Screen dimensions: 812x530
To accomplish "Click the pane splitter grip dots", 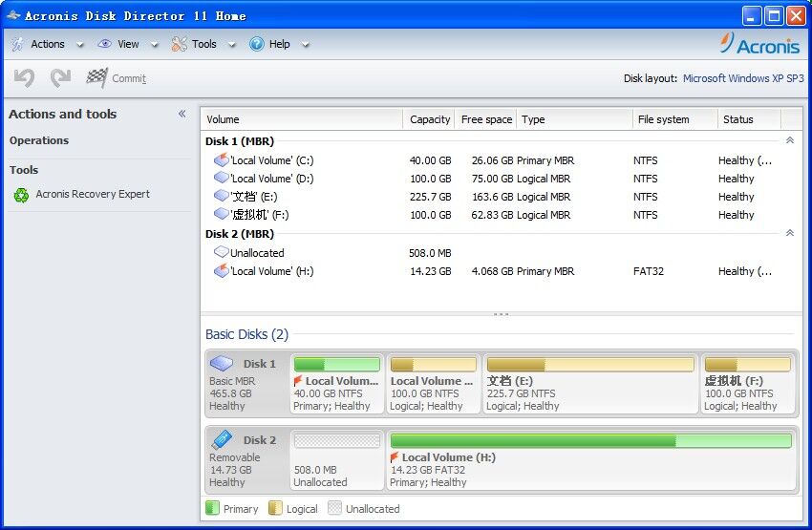I will 501,314.
